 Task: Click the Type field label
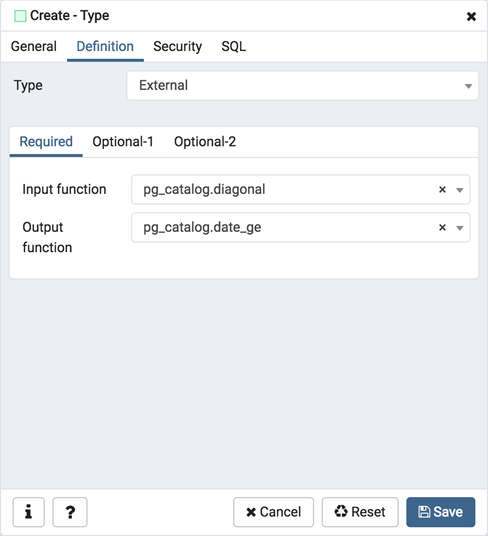pos(28,85)
